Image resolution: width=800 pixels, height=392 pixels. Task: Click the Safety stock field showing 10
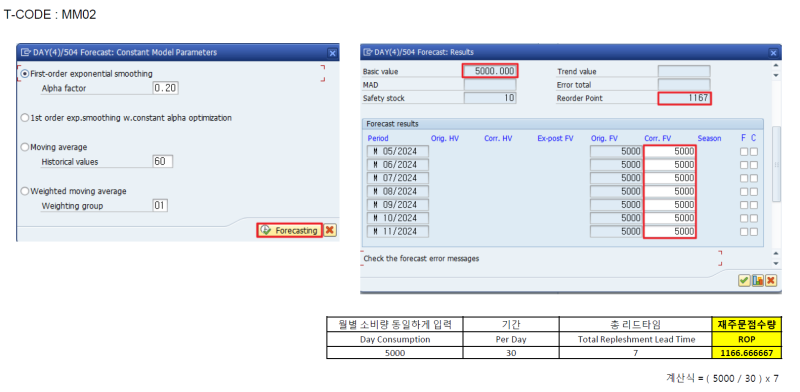pyautogui.click(x=490, y=98)
